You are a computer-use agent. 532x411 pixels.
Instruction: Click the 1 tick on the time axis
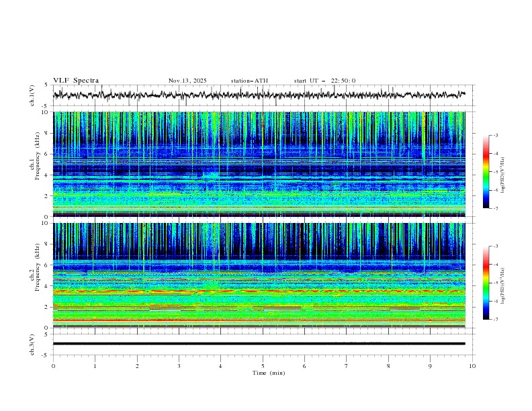(x=95, y=366)
